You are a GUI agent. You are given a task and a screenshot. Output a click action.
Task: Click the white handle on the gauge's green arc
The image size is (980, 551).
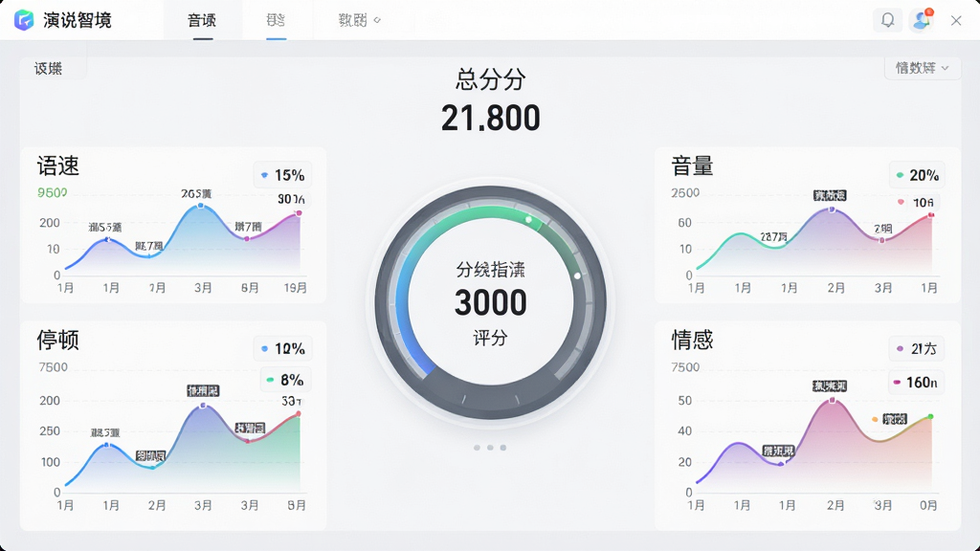(x=528, y=219)
